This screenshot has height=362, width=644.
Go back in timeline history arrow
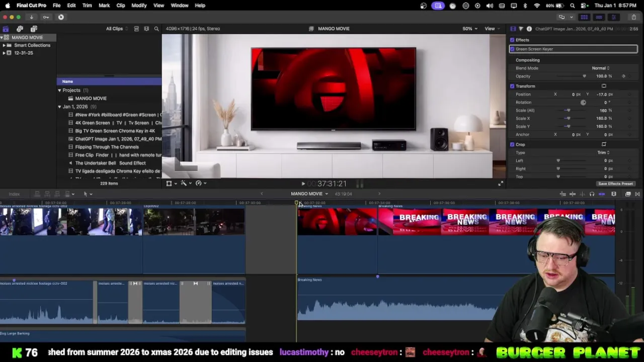[x=262, y=194]
